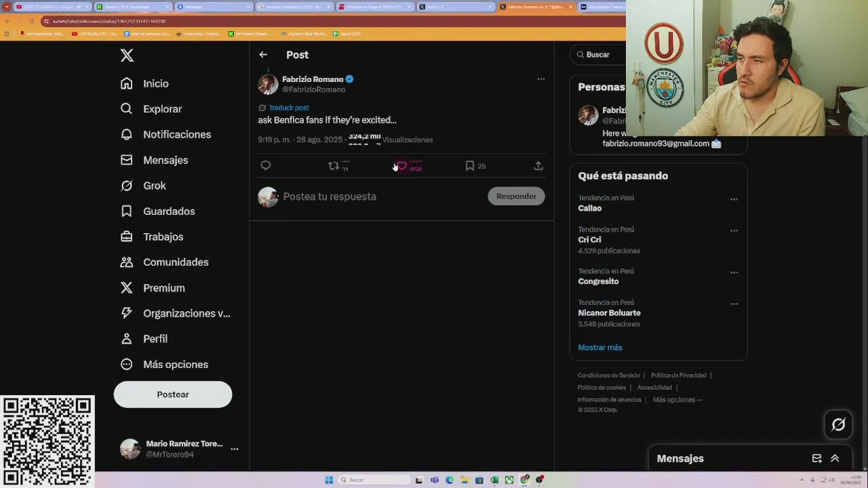Click the repost icon

coord(334,165)
